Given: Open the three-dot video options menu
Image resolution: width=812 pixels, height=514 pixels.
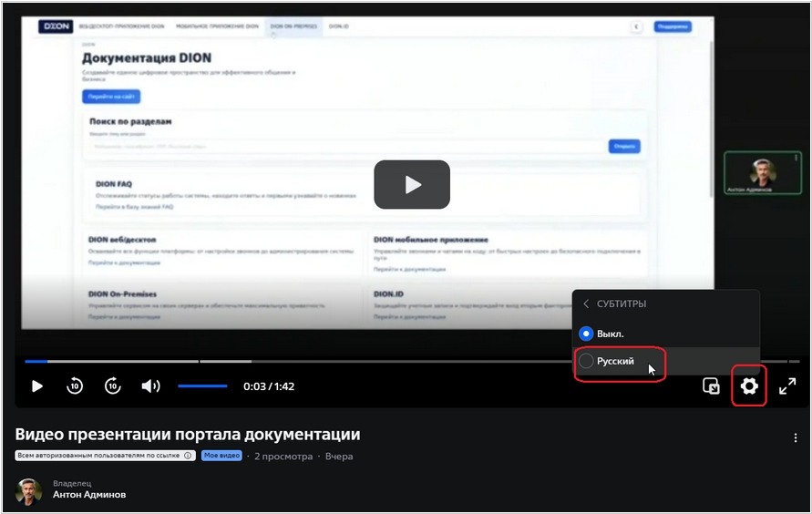Looking at the screenshot, I should tap(796, 437).
